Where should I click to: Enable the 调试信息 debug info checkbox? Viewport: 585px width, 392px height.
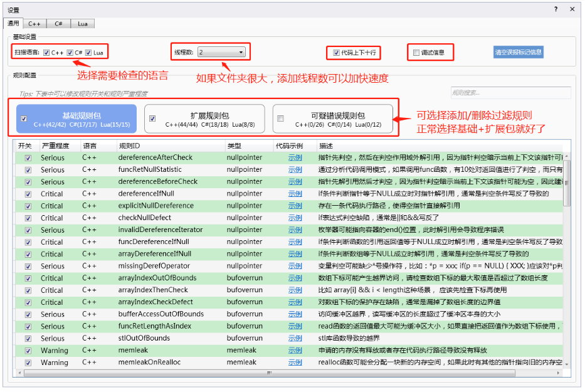[x=414, y=53]
